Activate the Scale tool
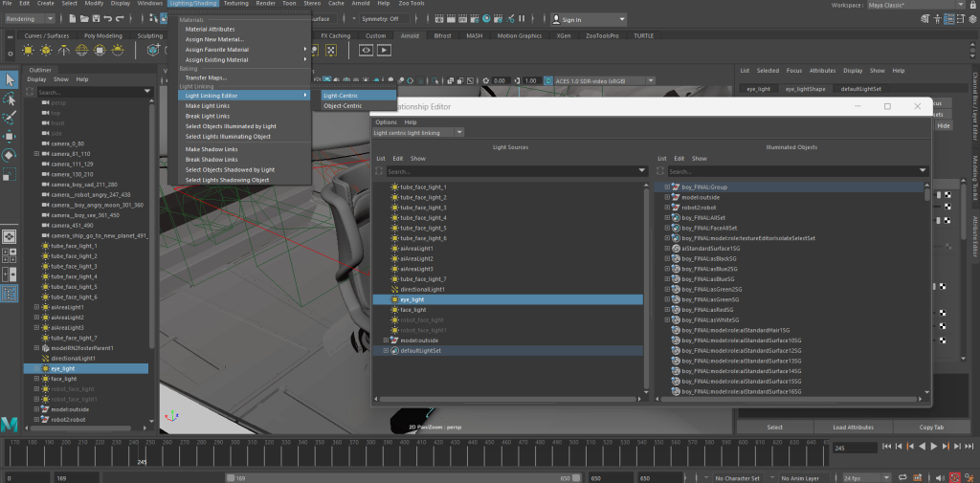The height and width of the screenshot is (483, 980). click(x=10, y=174)
